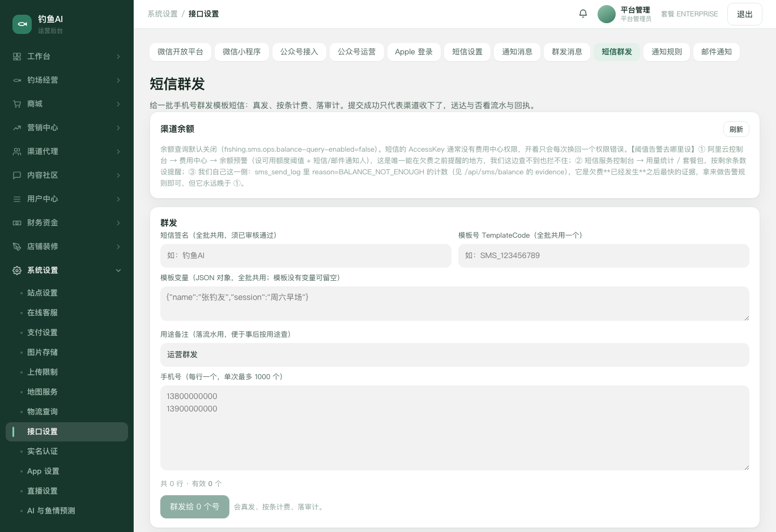Viewport: 776px width, 532px height.
Task: Open 图片存储 in the sidebar
Action: (x=67, y=353)
